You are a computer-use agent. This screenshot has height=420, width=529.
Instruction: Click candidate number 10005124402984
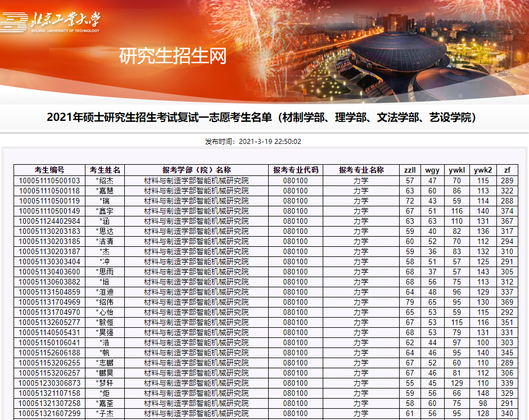tap(49, 222)
